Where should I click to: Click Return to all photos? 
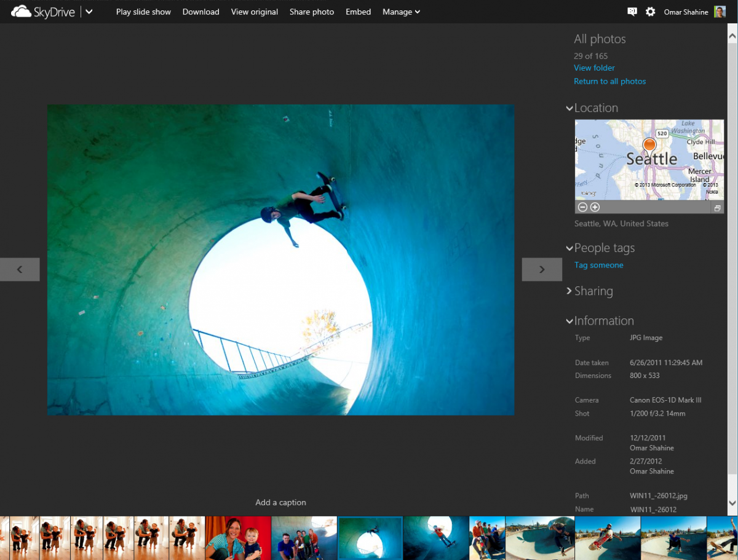[609, 81]
